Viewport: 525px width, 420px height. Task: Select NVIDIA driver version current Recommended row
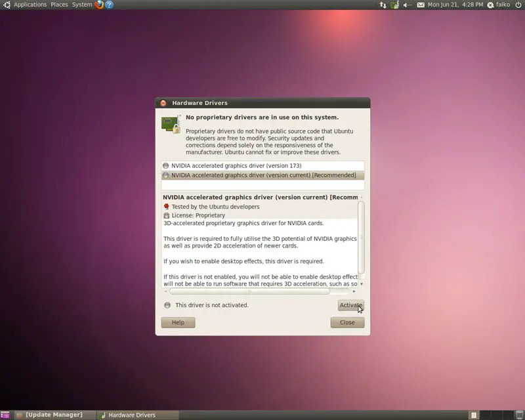(263, 175)
